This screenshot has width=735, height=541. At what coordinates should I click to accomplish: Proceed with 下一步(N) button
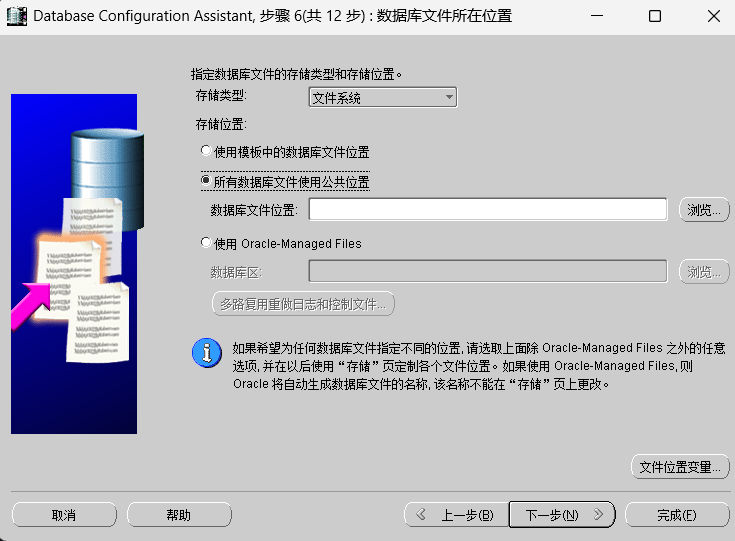pos(562,515)
